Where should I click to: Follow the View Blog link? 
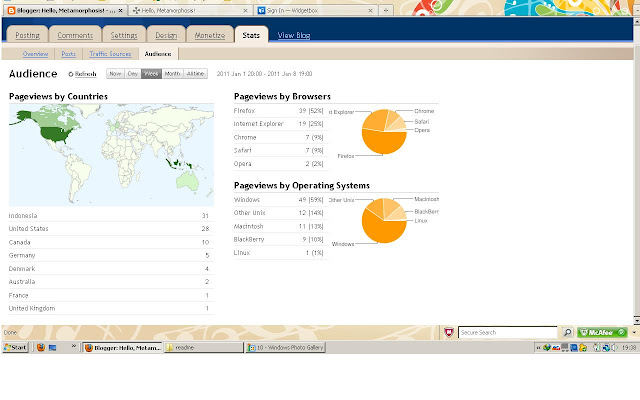[294, 36]
